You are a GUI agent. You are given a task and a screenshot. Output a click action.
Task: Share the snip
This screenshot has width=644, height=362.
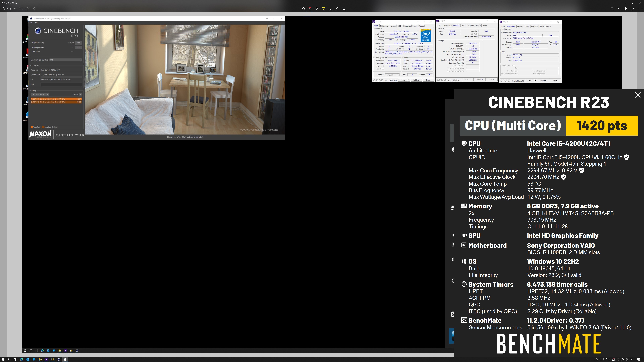coord(632,9)
